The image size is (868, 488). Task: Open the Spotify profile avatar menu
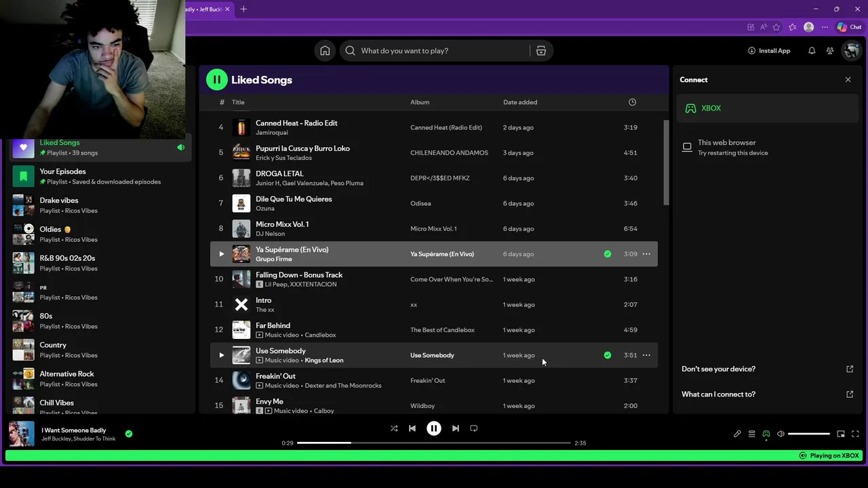[850, 51]
